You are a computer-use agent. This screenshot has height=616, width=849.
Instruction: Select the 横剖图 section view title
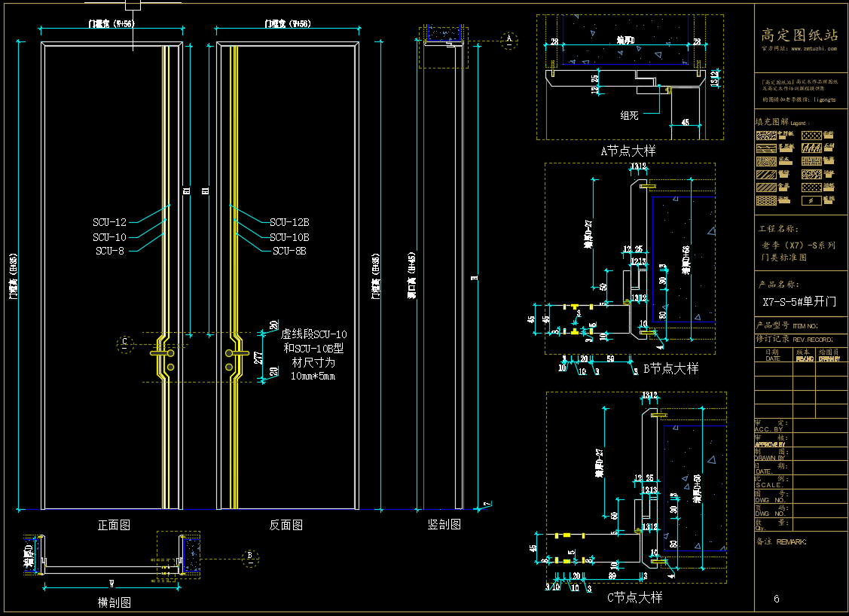[115, 602]
